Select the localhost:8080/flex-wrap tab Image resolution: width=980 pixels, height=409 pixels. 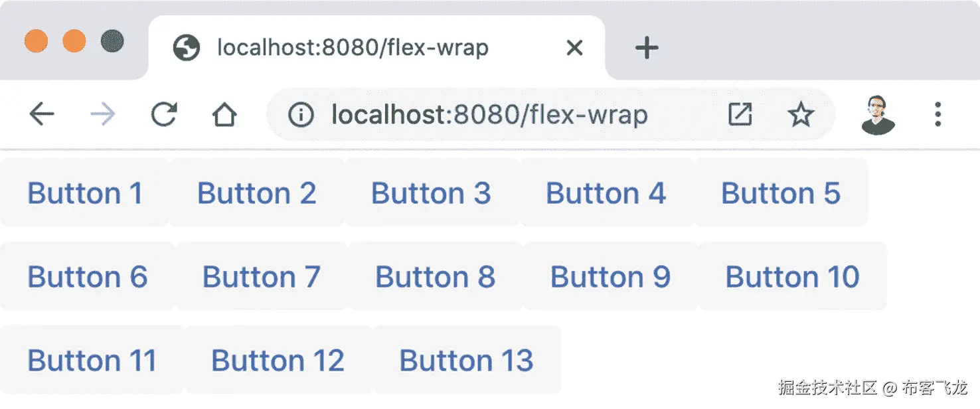point(352,48)
